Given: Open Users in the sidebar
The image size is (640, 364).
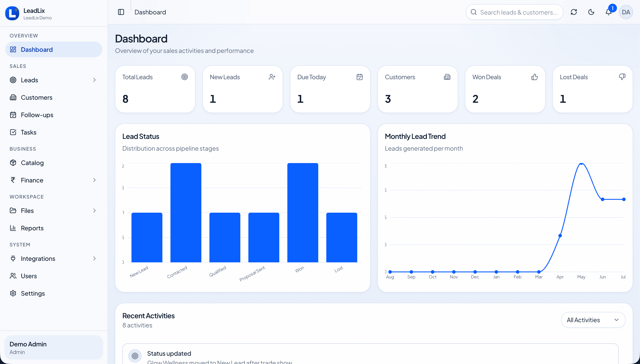Looking at the screenshot, I should coord(54,276).
